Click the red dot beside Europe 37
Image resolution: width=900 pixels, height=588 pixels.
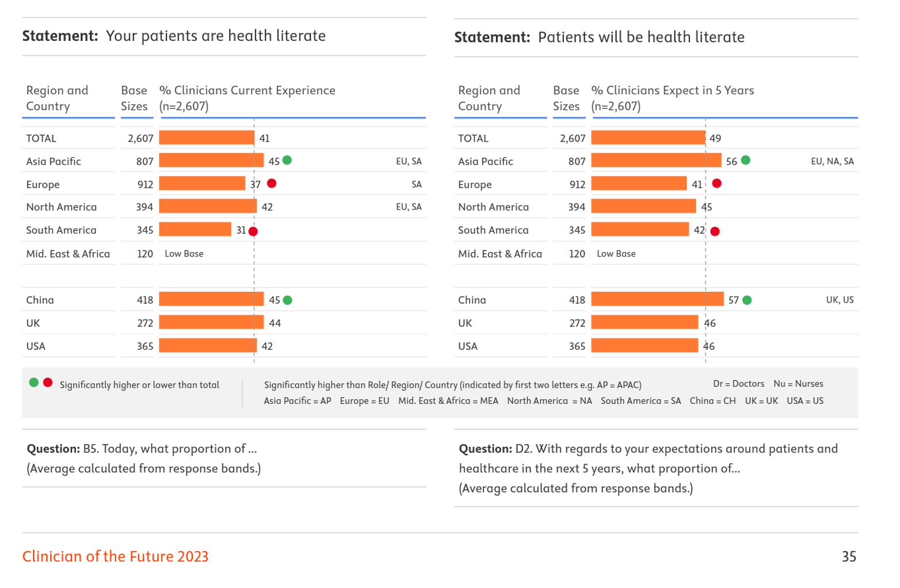[272, 184]
